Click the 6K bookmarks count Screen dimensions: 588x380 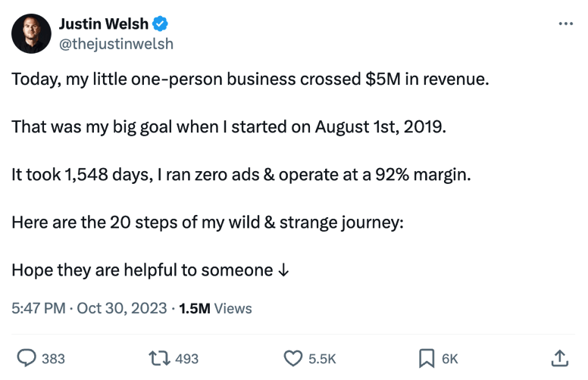pyautogui.click(x=450, y=358)
